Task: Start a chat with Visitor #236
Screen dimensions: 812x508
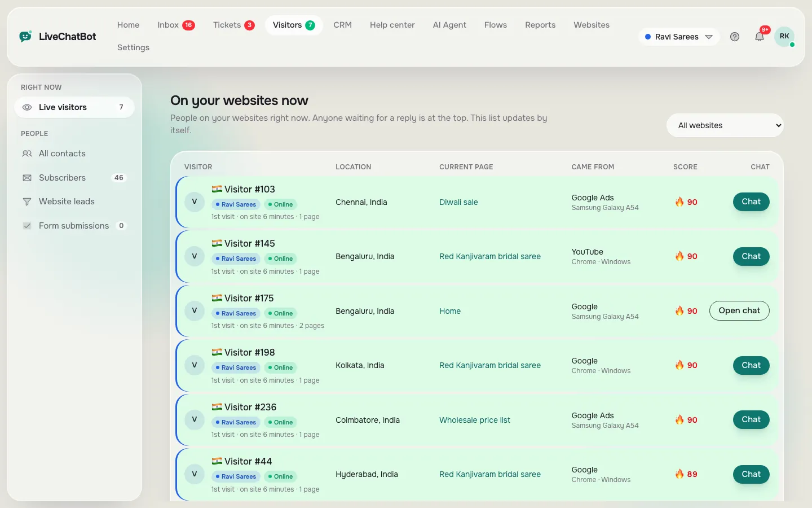Action: pos(751,419)
